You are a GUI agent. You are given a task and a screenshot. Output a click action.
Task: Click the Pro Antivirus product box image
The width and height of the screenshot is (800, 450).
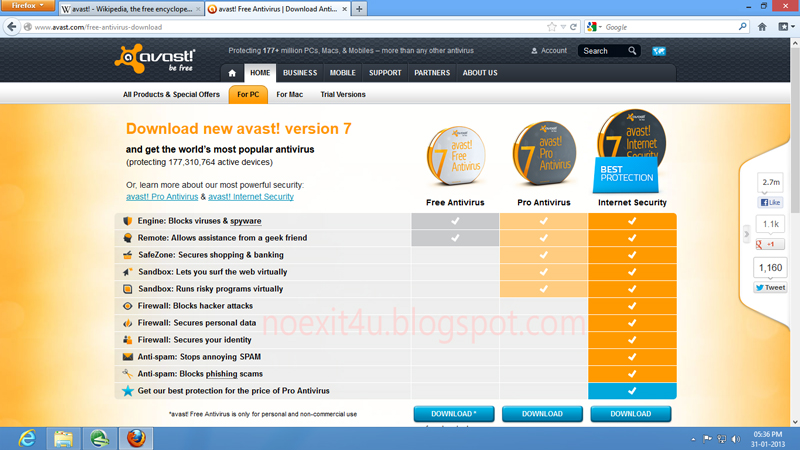click(x=544, y=153)
